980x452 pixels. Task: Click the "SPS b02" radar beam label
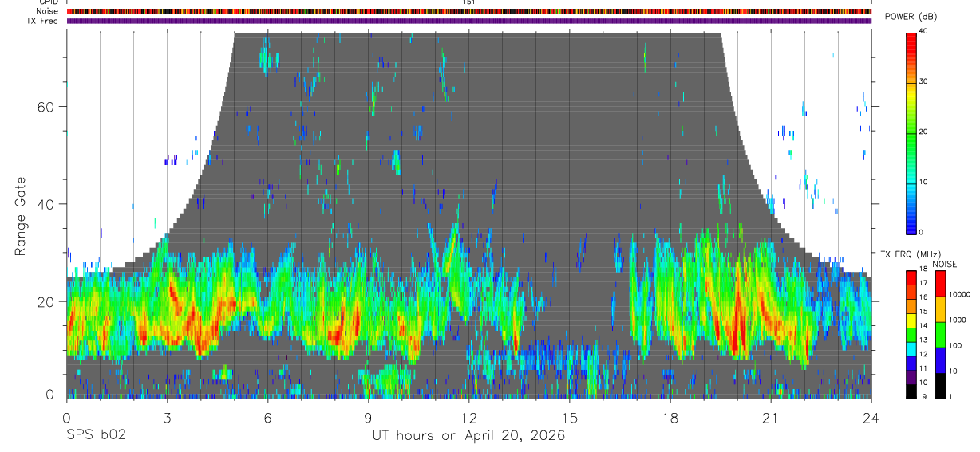tap(96, 435)
